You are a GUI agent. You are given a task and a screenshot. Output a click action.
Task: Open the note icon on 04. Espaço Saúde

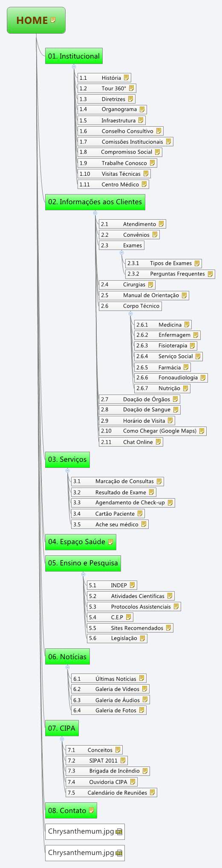[x=110, y=542]
